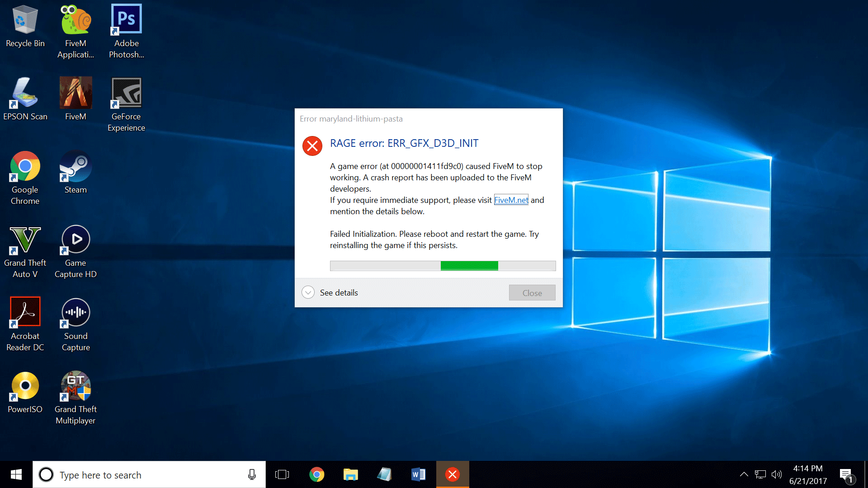The image size is (868, 488).
Task: Select the FiveM orange 'A' logo shortcut
Action: coord(75,99)
